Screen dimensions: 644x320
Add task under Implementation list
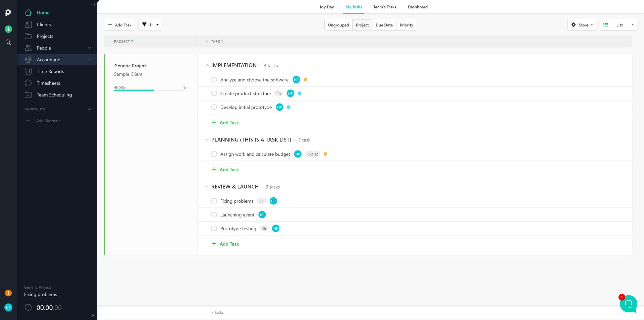point(225,123)
